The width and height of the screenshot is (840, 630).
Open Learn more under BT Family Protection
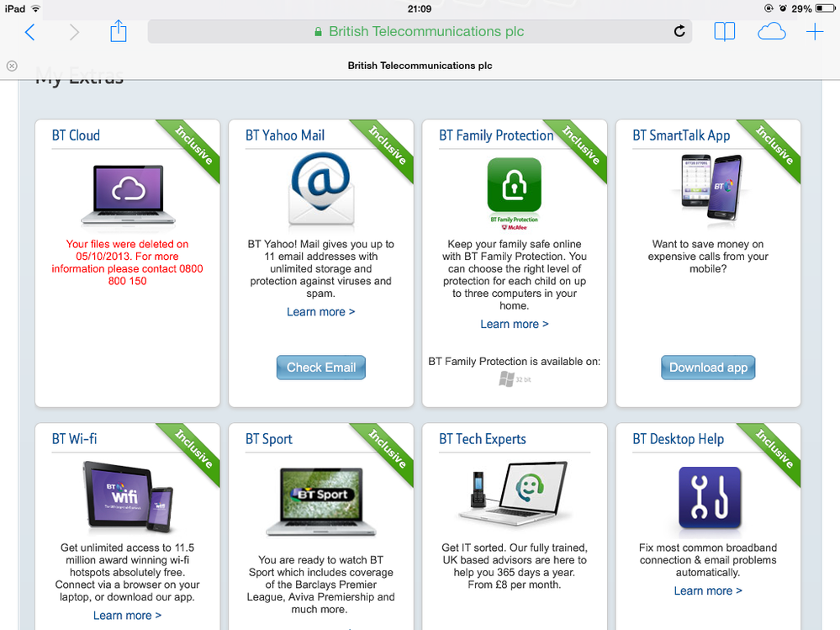[515, 324]
